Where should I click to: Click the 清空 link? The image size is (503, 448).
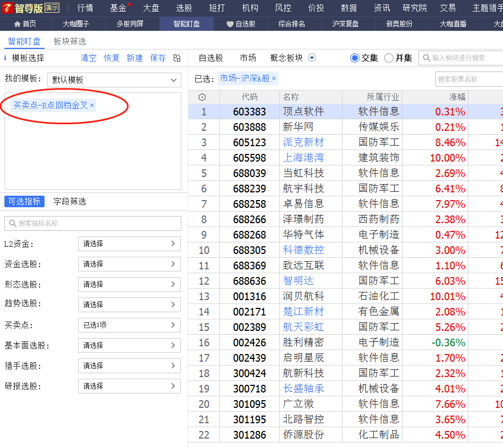pyautogui.click(x=89, y=58)
